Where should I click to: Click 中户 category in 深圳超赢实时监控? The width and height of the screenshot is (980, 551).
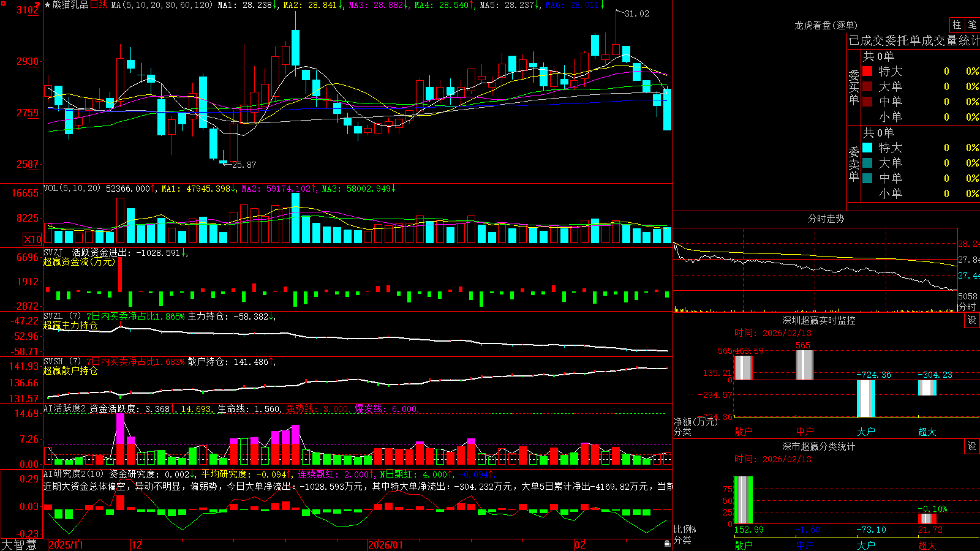(x=805, y=432)
